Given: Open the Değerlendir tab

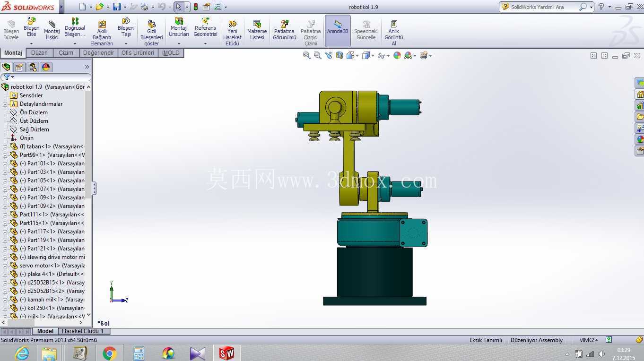Looking at the screenshot, I should click(98, 53).
